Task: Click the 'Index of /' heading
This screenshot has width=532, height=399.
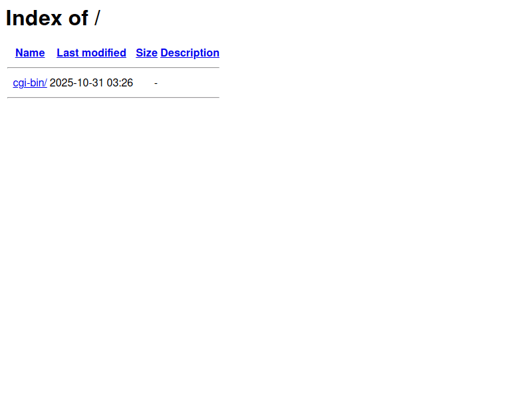Action: point(53,18)
